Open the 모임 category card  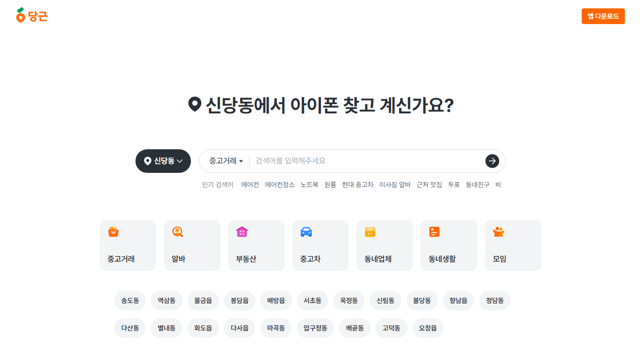click(513, 246)
